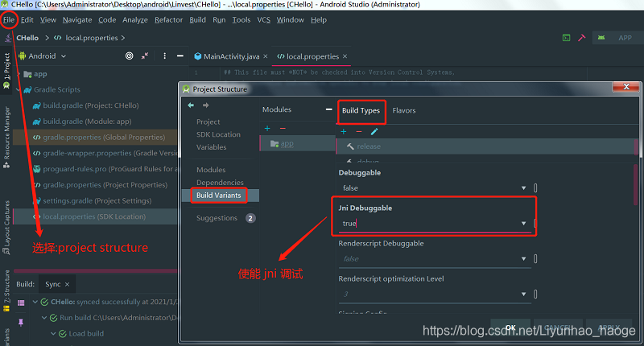644x346 pixels.
Task: Open the Debuggable dropdown arrow
Action: (x=524, y=188)
